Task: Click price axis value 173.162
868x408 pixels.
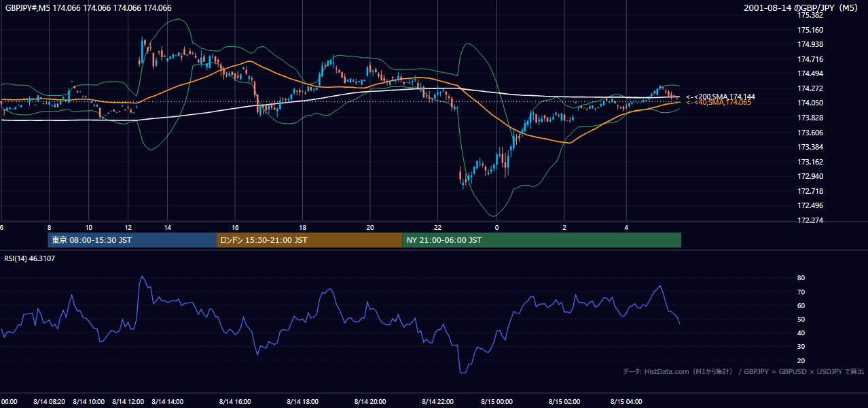Action: click(x=810, y=162)
